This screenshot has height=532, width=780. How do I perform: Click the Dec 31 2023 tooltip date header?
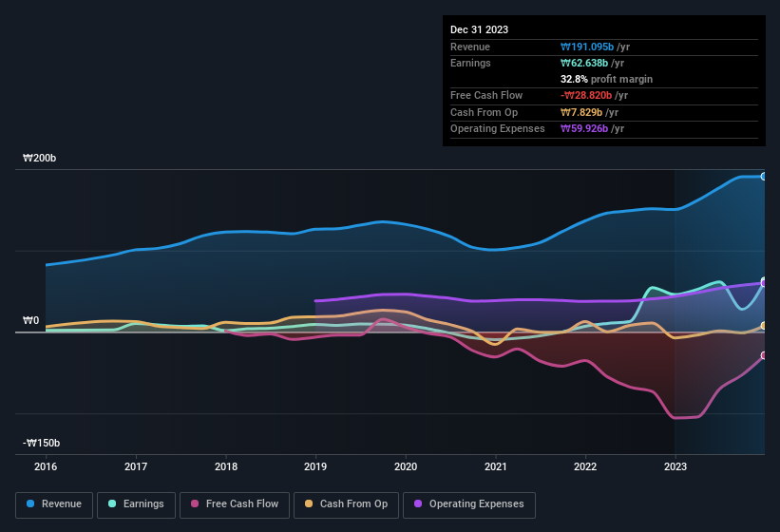pos(479,29)
